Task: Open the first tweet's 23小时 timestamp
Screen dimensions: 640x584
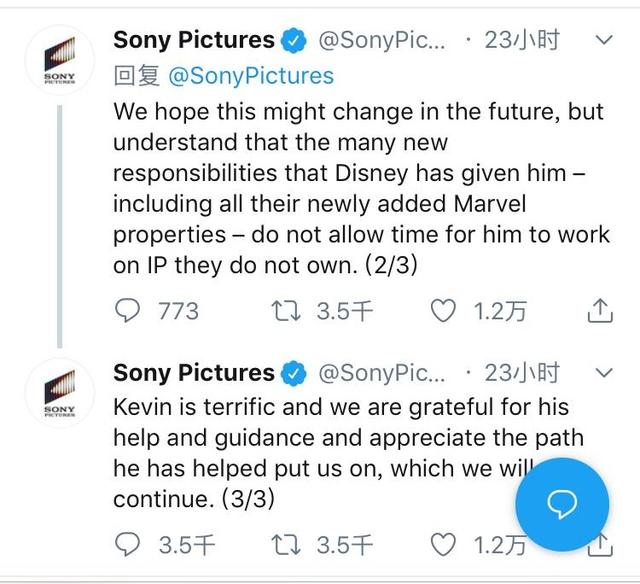Action: point(522,40)
